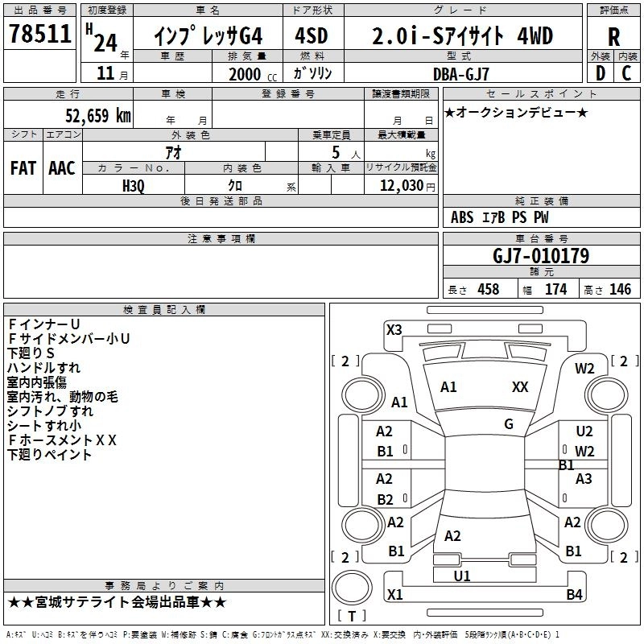Click the XX mark on the hood
Image resolution: width=644 pixels, height=644 pixels.
[x=520, y=386]
